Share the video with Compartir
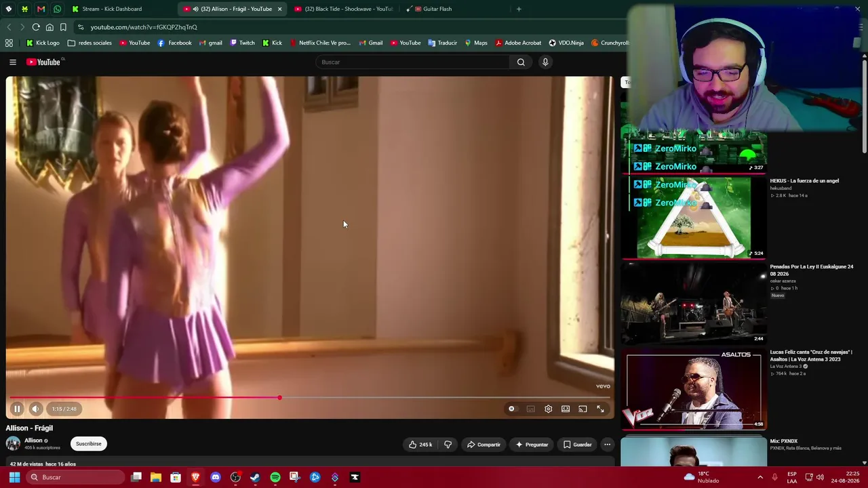 [x=484, y=445]
